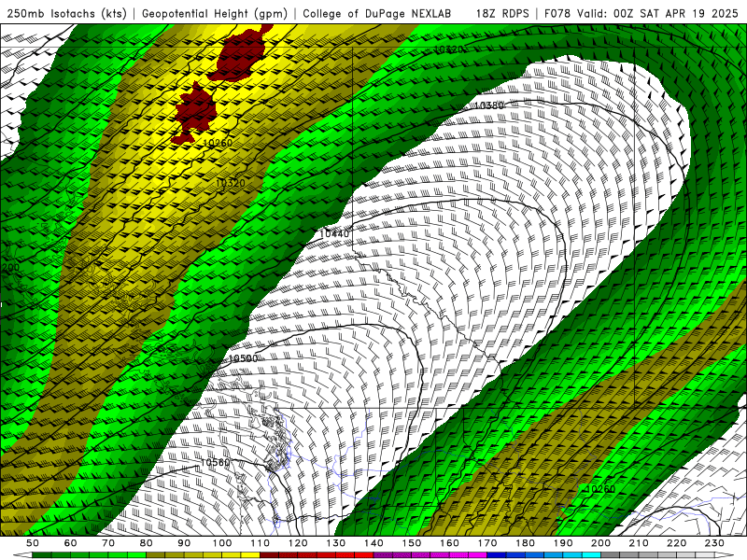Click the '18Z RDPS' model label
Screen dimensions: 747x560
tap(502, 13)
